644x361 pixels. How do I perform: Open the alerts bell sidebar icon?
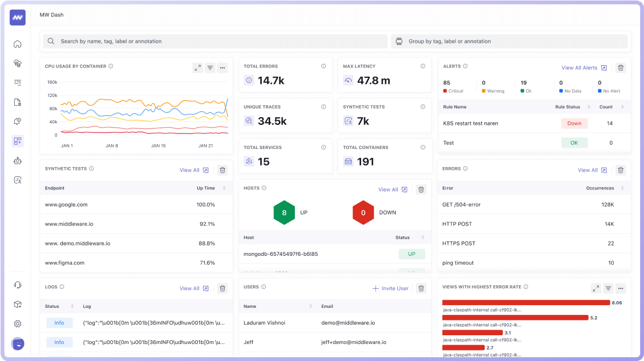[18, 122]
